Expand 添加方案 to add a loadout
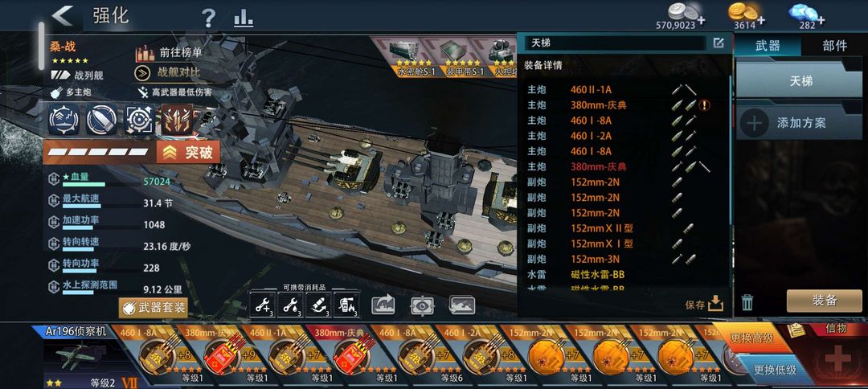The width and height of the screenshot is (868, 389). tap(791, 122)
